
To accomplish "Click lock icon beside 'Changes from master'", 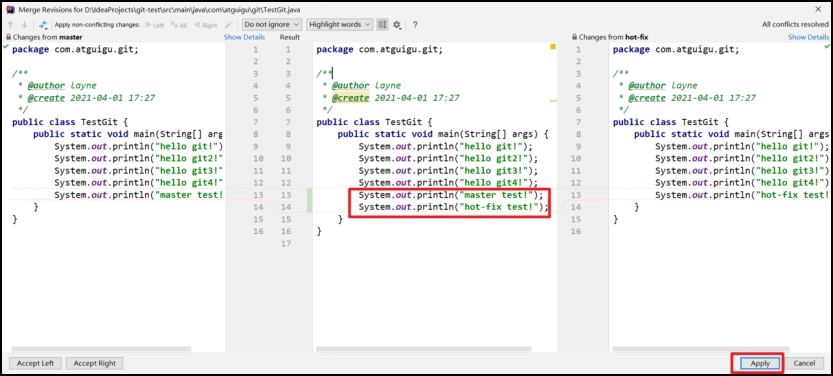I will pyautogui.click(x=8, y=38).
